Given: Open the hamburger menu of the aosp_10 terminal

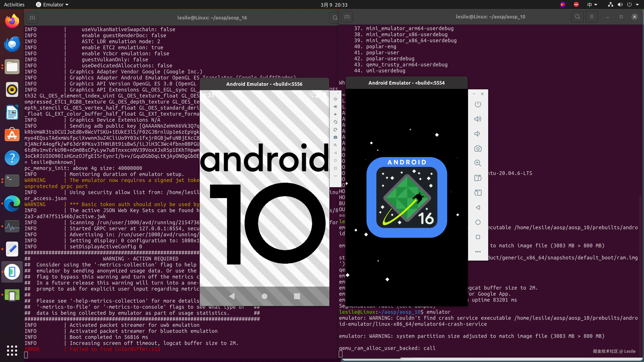Looking at the screenshot, I should point(592,17).
